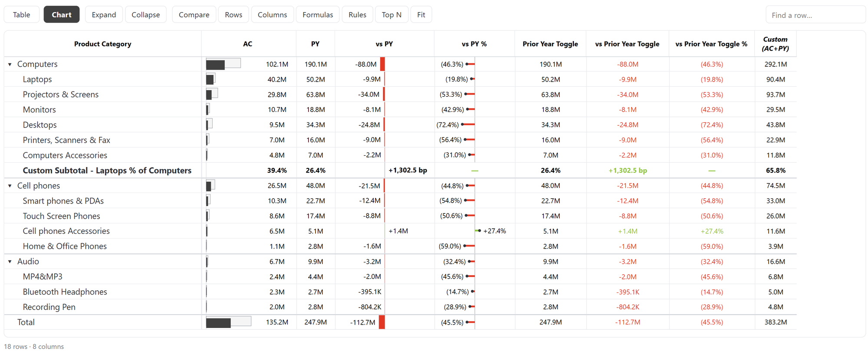Screen dimensions: 868x351
Task: Open the Columns menu
Action: (272, 15)
